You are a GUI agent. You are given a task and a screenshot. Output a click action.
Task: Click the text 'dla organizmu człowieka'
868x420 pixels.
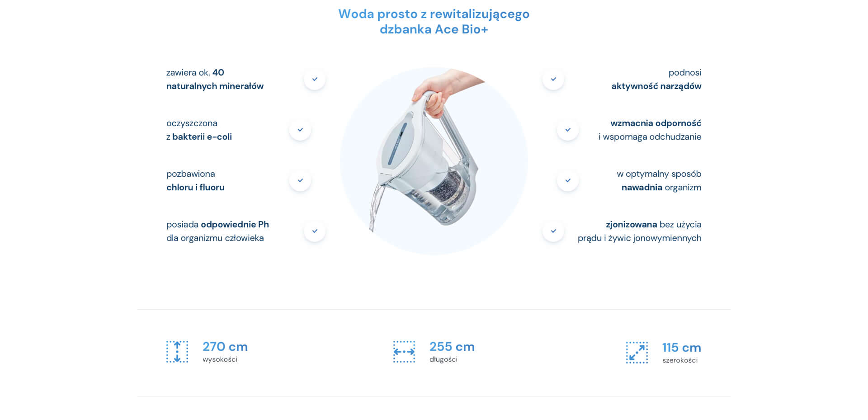[215, 238]
